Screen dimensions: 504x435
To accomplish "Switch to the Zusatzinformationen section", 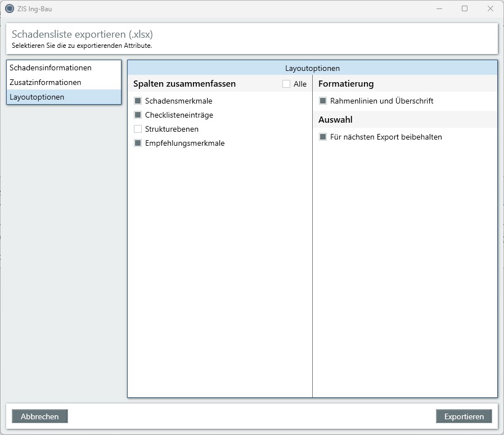I will coord(46,82).
